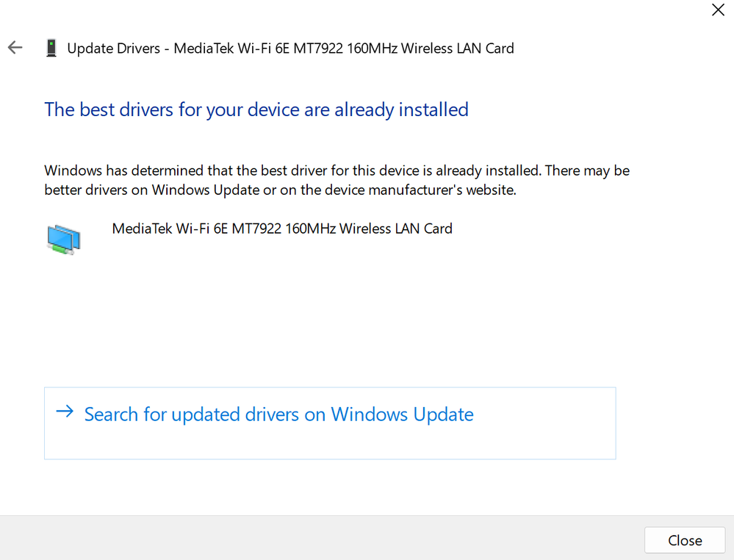Search for updated drivers on Windows Update

click(330, 423)
